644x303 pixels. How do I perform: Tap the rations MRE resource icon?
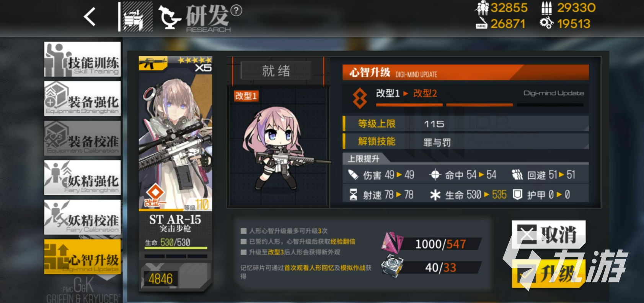click(481, 24)
